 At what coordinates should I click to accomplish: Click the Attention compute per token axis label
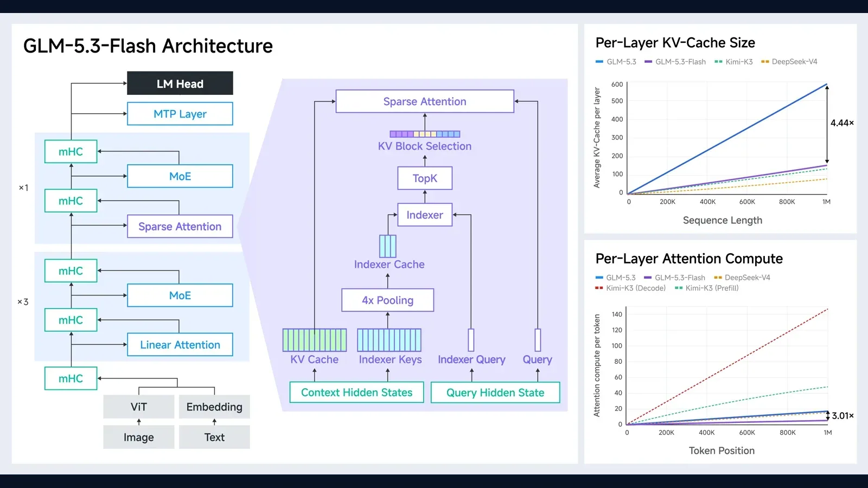coord(597,365)
